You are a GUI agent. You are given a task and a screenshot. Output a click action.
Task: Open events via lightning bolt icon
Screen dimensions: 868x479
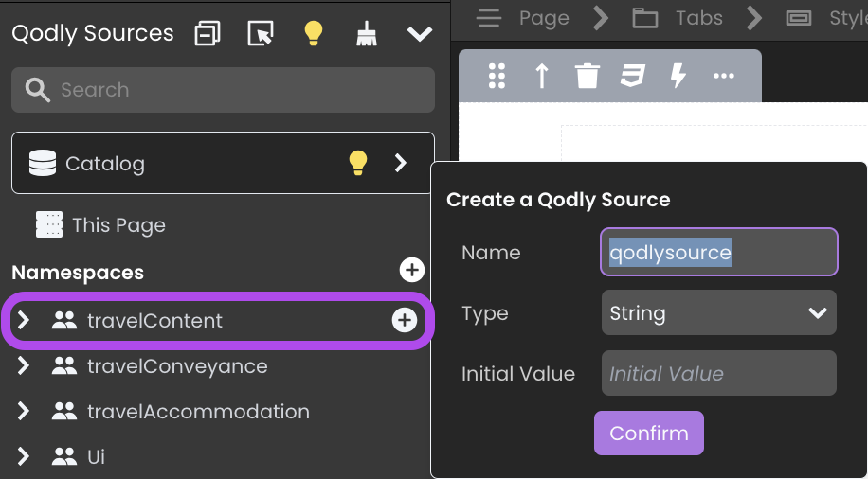click(678, 76)
